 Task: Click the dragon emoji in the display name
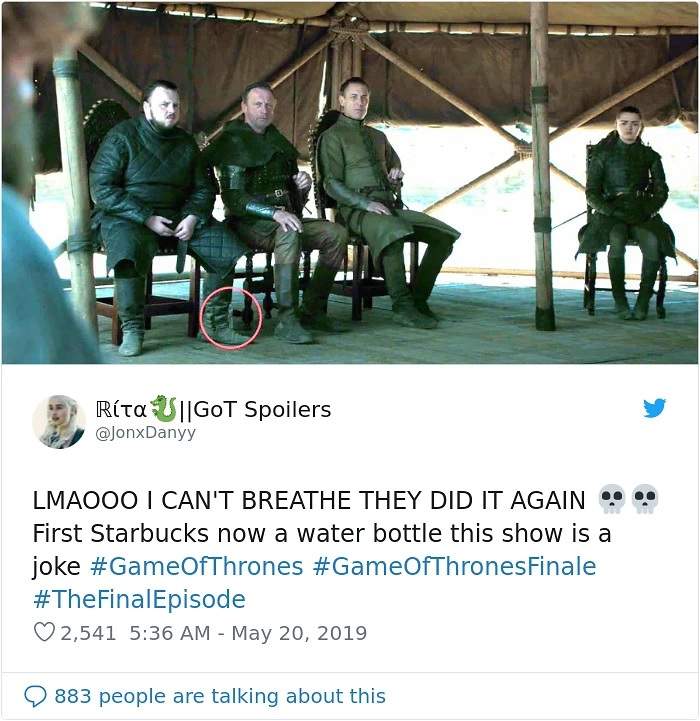coord(163,408)
